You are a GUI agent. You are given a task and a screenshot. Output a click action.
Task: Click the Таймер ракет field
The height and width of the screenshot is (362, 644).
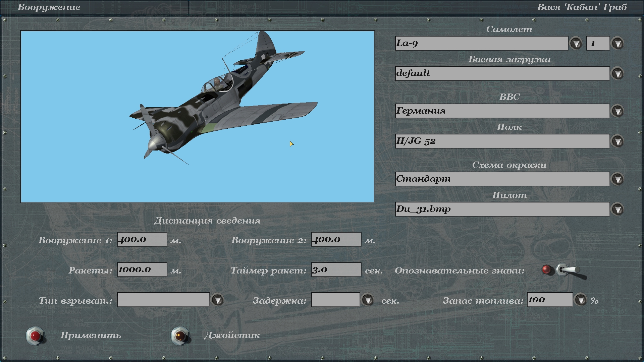click(x=336, y=269)
